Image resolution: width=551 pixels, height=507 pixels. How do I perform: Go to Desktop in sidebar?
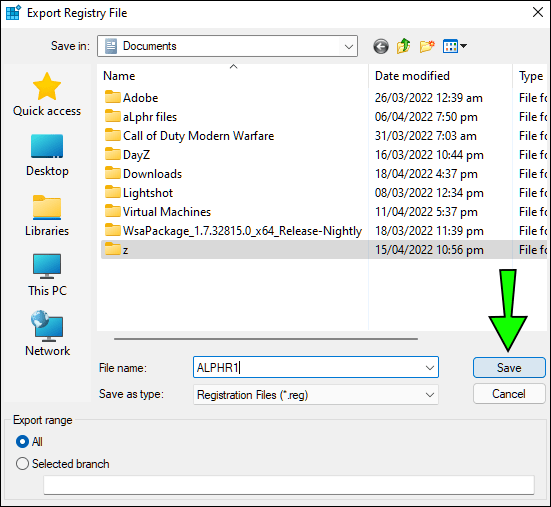click(x=47, y=155)
